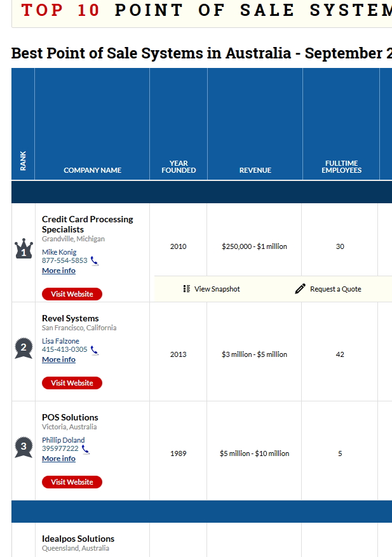Click the rank 3 ribbon badge icon
Image resolution: width=392 pixels, height=557 pixels.
pyautogui.click(x=24, y=447)
